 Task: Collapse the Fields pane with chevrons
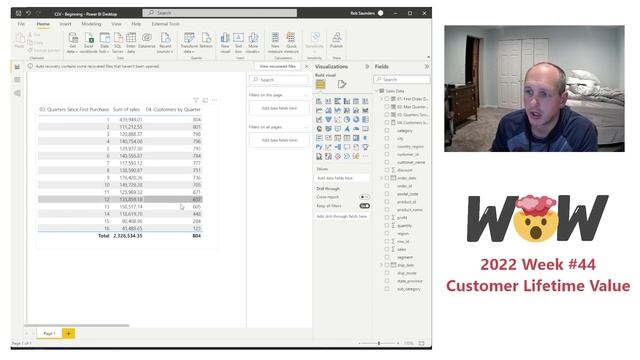[427, 66]
